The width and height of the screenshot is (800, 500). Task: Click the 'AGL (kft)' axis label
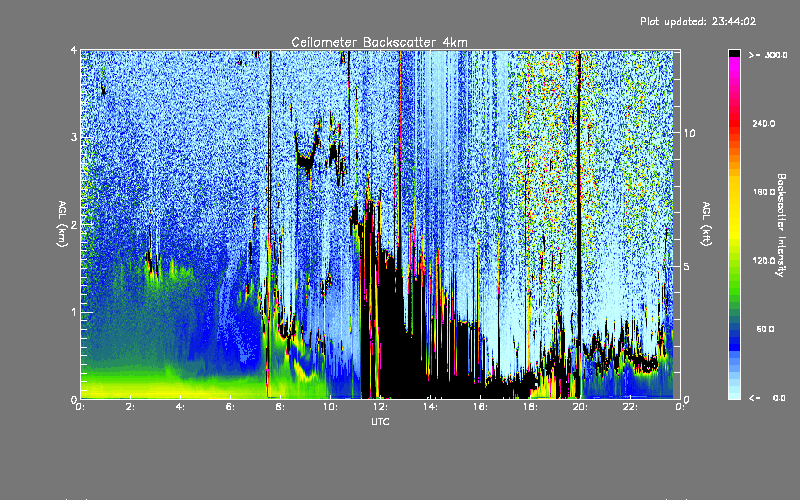coord(706,224)
